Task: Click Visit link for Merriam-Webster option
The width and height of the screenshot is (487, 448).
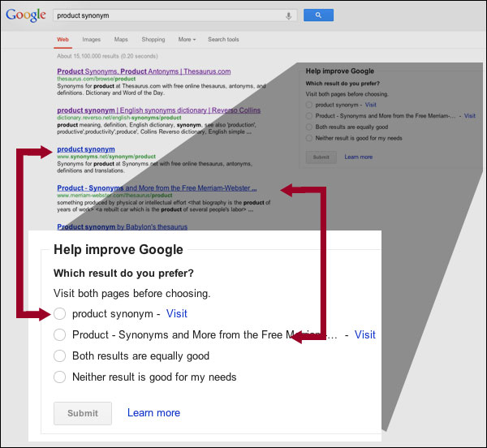Action: pos(364,335)
